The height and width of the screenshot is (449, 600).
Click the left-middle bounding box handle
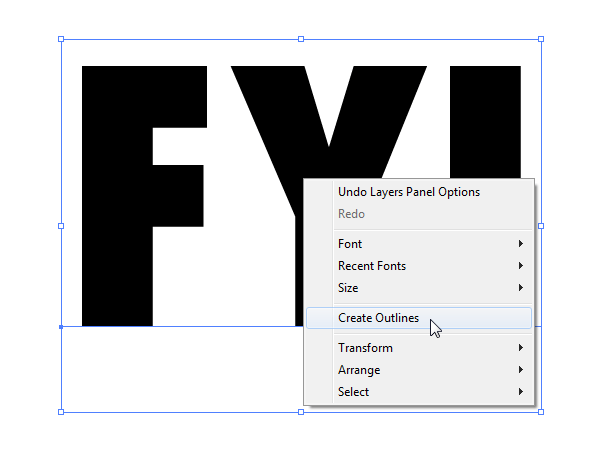coord(61,226)
